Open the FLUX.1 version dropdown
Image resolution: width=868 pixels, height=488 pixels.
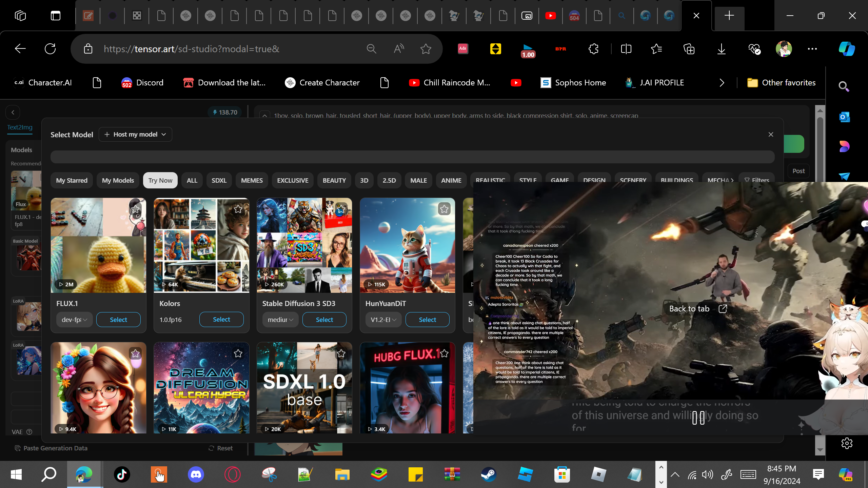click(74, 320)
